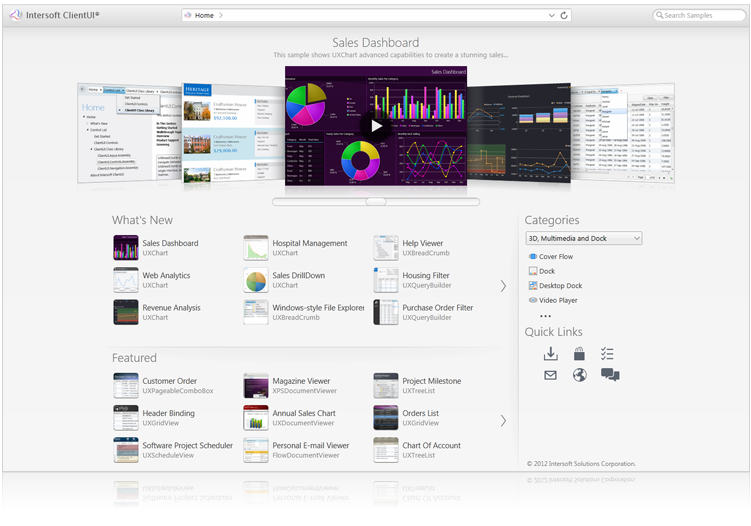This screenshot has height=526, width=751.
Task: Click the Orders List label
Action: [x=421, y=413]
